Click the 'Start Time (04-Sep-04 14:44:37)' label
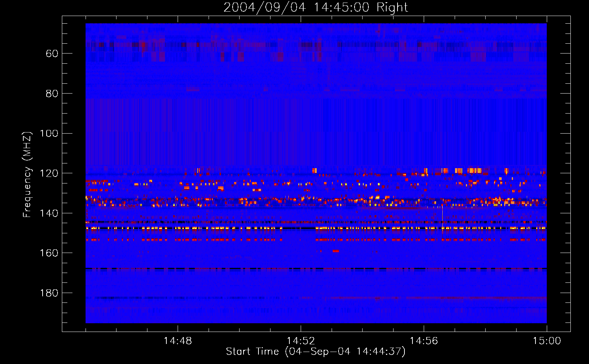Image resolution: width=589 pixels, height=364 pixels. (316, 352)
